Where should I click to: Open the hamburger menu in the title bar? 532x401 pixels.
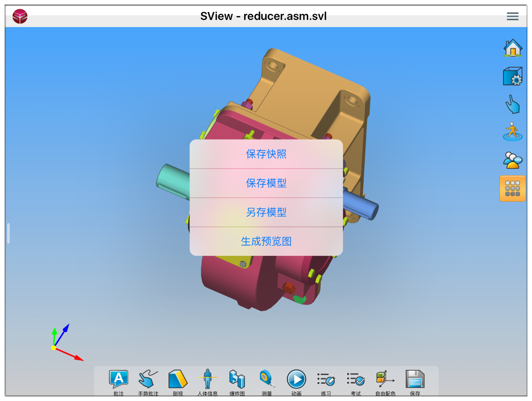[512, 16]
